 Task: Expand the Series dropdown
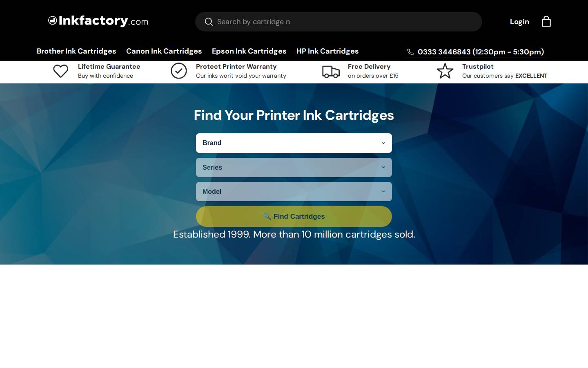[x=294, y=167]
